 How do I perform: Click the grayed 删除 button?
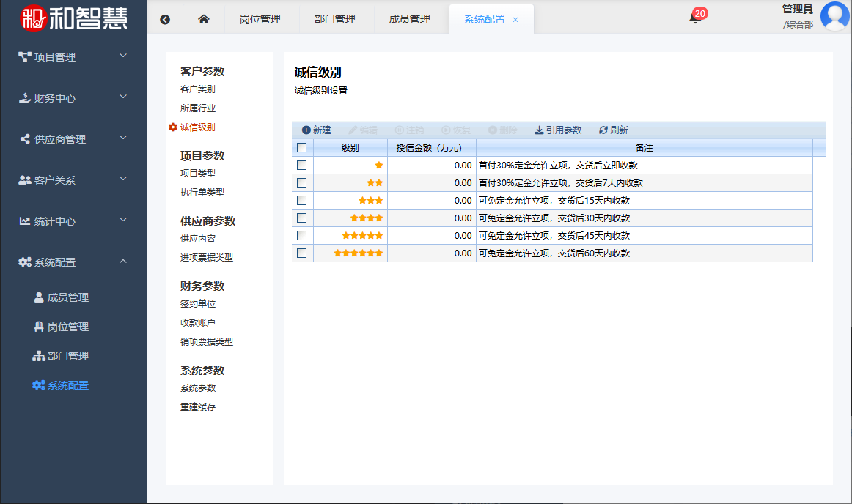[x=503, y=130]
